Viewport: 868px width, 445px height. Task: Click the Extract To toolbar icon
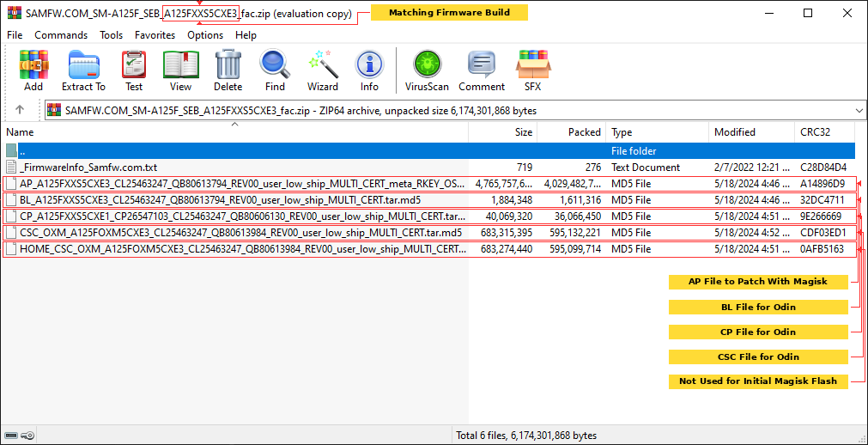[83, 71]
